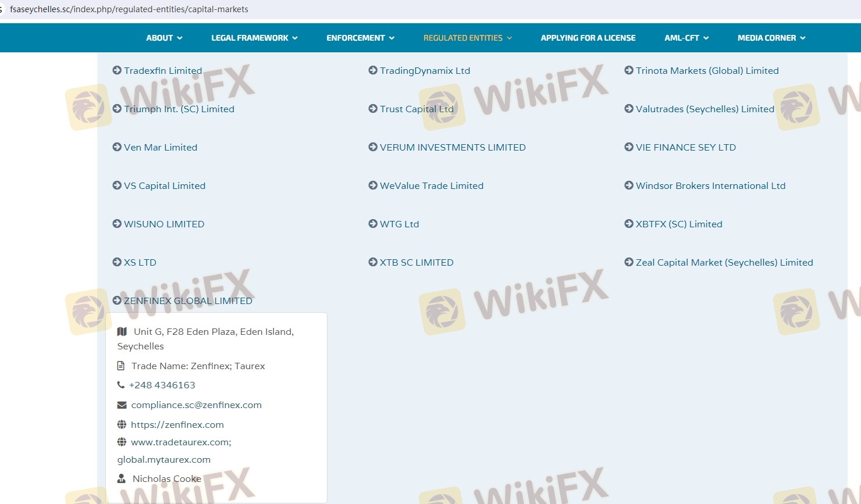Click arrow icon beside XS LTD
Viewport: 861px width, 504px height.
(117, 262)
